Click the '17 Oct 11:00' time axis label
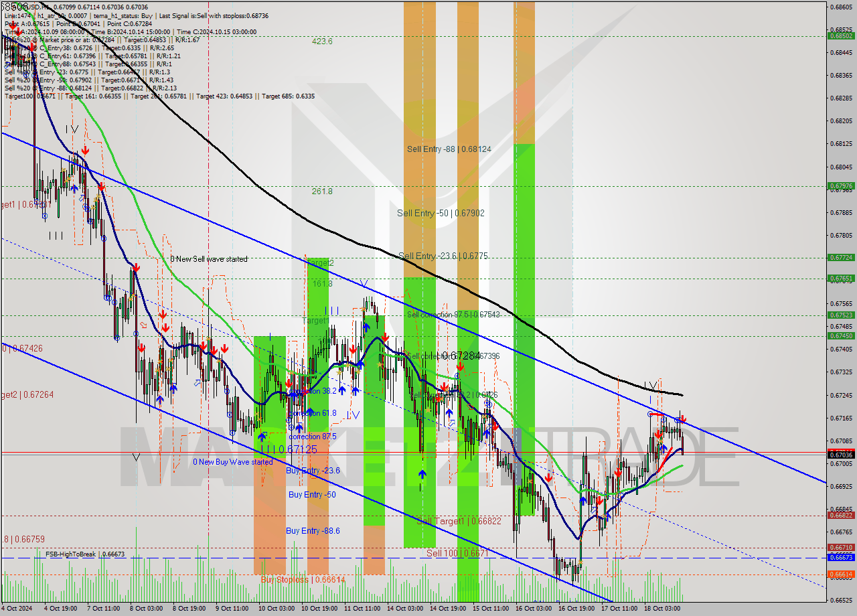This screenshot has height=616, width=857. pyautogui.click(x=619, y=609)
